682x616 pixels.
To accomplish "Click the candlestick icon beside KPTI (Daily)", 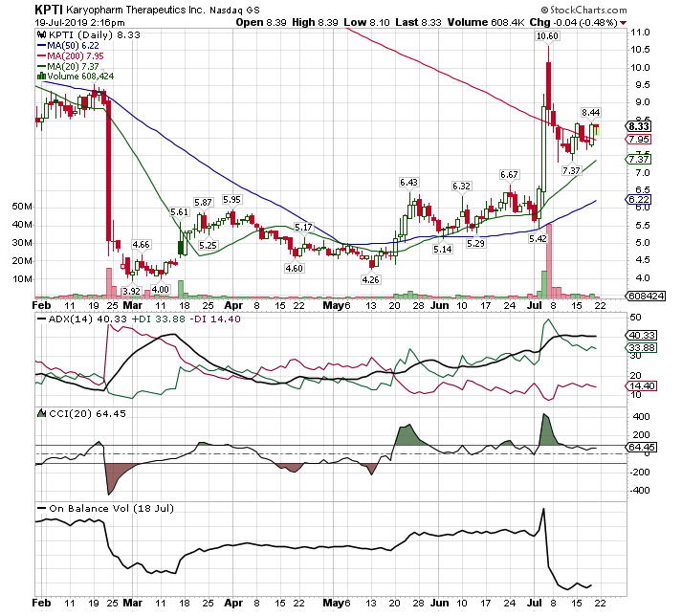I will [42, 34].
